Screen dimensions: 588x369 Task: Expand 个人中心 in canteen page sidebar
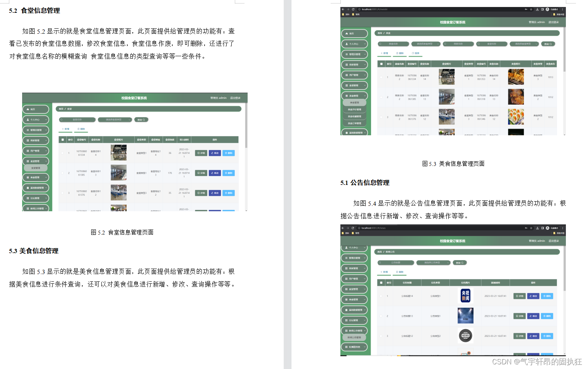36,120
